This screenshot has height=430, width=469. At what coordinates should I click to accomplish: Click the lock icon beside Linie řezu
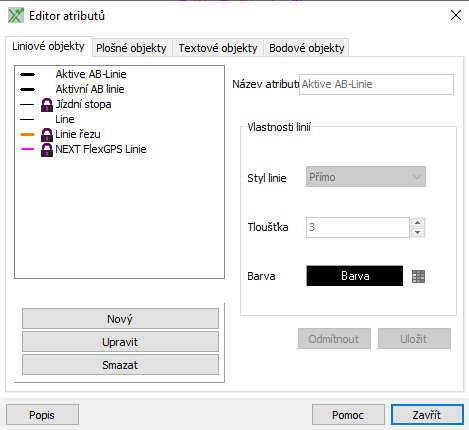tap(47, 135)
